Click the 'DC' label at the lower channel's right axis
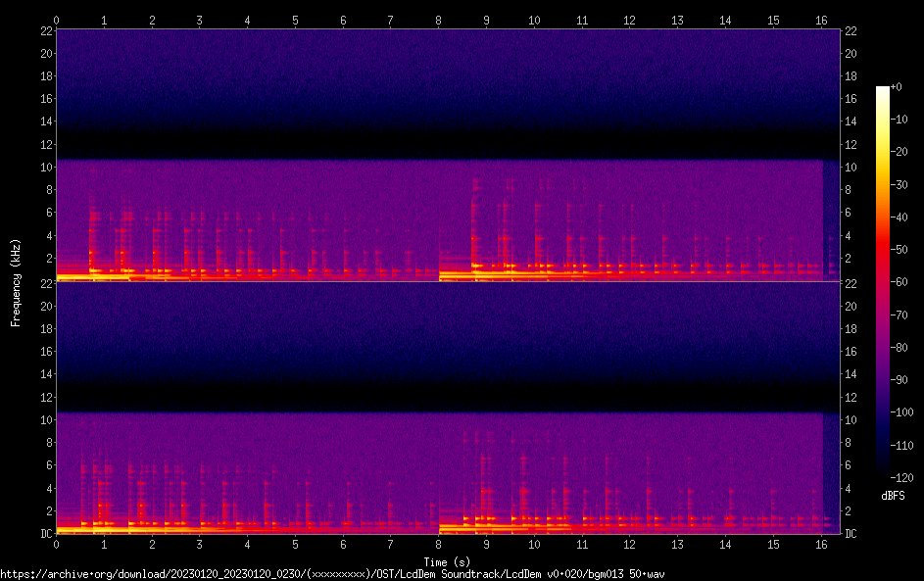This screenshot has height=581, width=924. pyautogui.click(x=851, y=534)
